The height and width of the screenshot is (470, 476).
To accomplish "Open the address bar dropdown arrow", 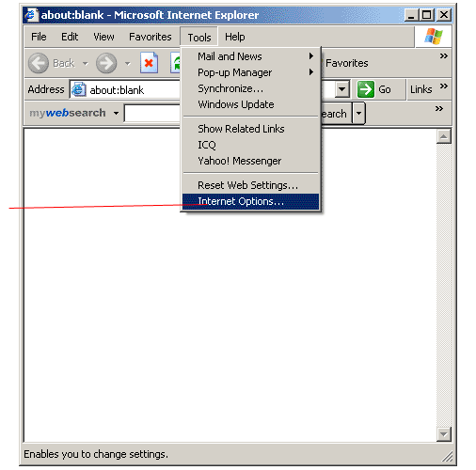I will point(342,89).
